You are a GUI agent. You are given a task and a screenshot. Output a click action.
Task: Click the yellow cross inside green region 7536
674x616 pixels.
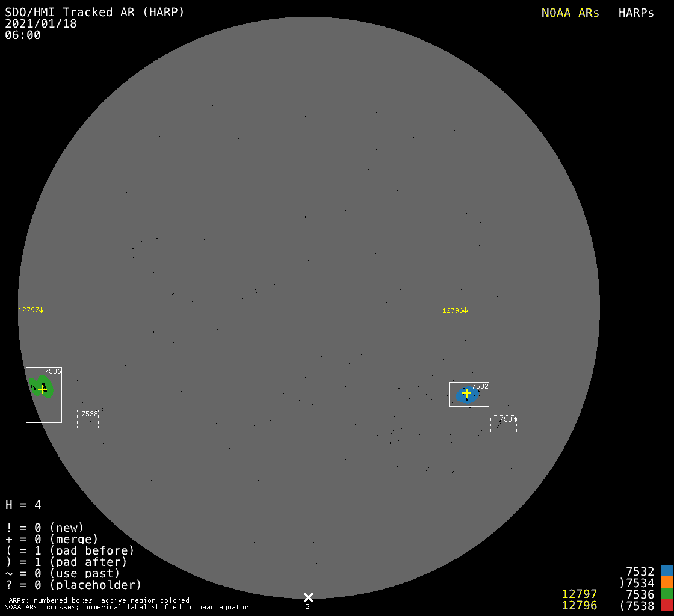42,389
